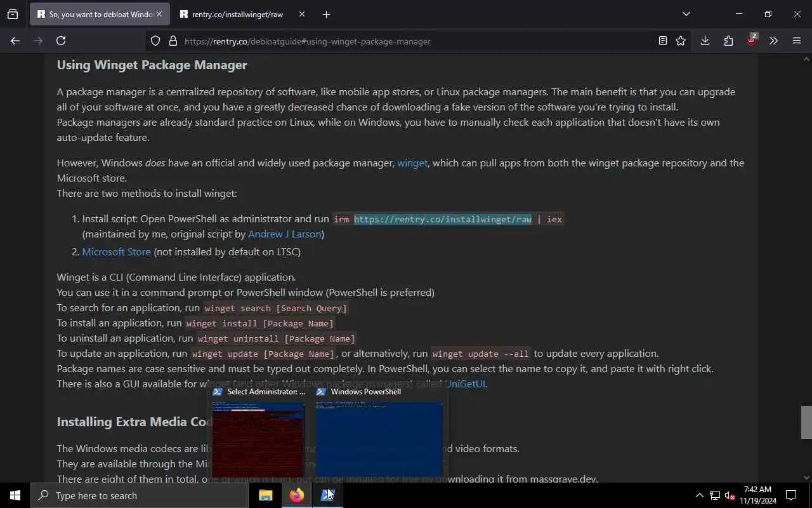Viewport: 812px width, 508px height.
Task: Open File Explorer from the taskbar
Action: [x=266, y=495]
